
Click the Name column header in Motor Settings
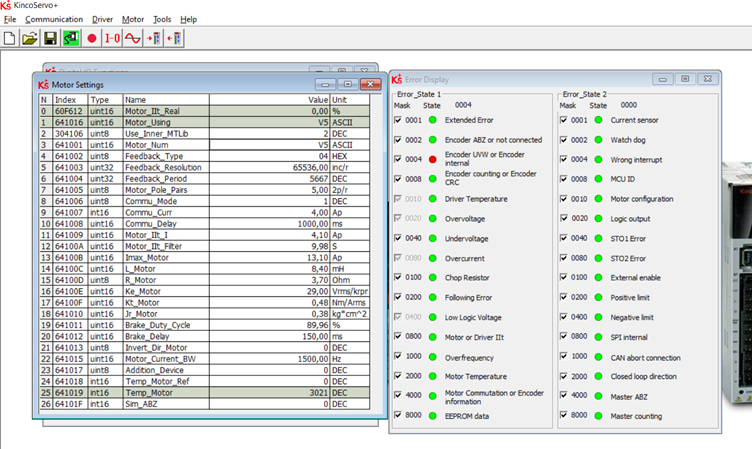point(136,100)
